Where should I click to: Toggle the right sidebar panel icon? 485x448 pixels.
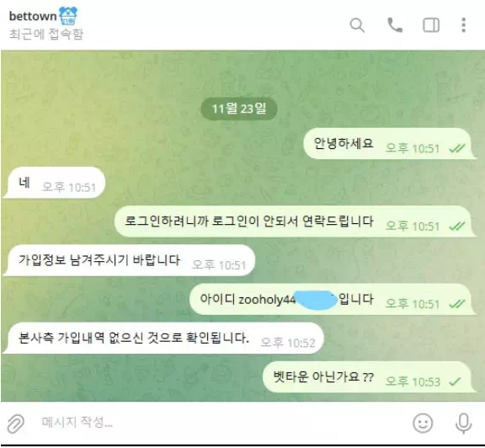431,25
